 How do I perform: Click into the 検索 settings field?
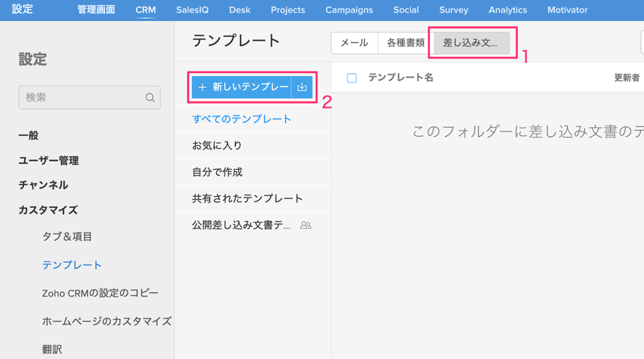[81, 98]
